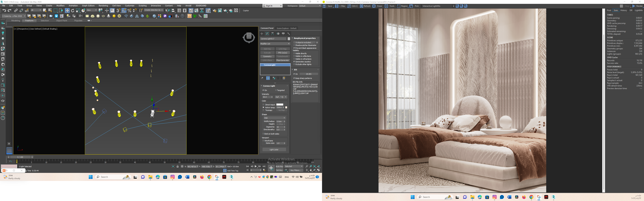644x201 pixels.
Task: Click the Direct input white color swatch
Action: [280, 105]
